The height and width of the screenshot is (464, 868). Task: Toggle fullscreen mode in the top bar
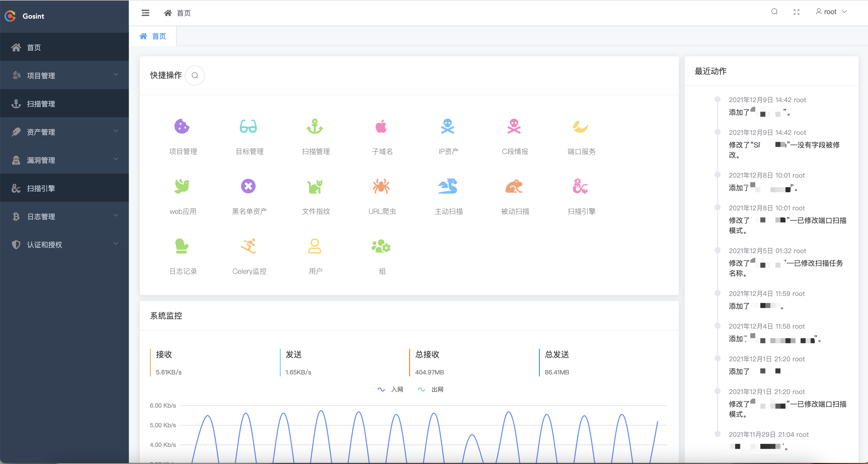[x=797, y=12]
